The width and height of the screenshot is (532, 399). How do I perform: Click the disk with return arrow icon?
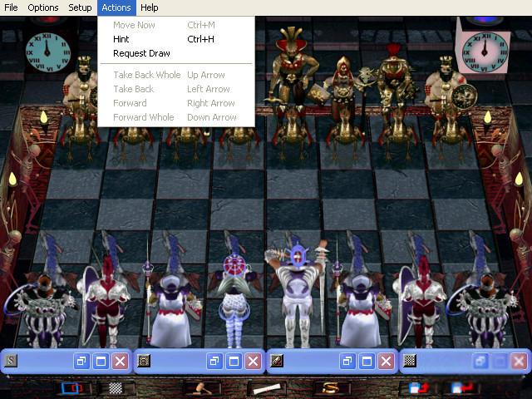tap(462, 388)
